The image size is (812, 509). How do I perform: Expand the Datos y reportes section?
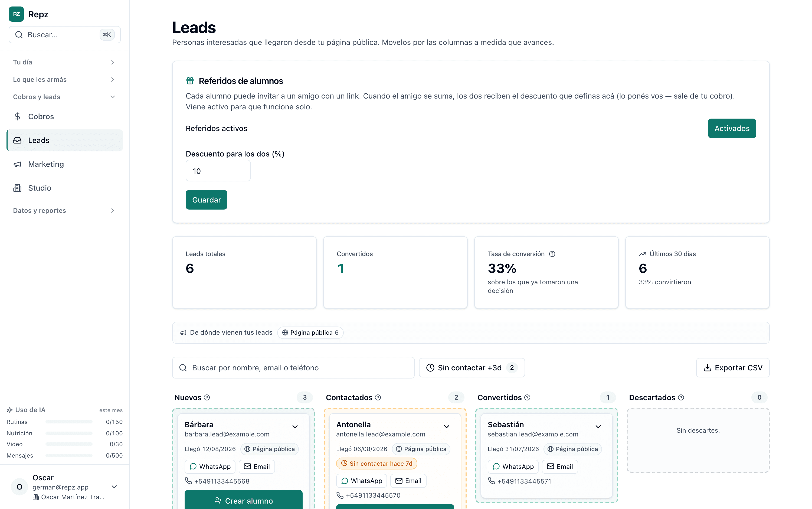(x=65, y=210)
